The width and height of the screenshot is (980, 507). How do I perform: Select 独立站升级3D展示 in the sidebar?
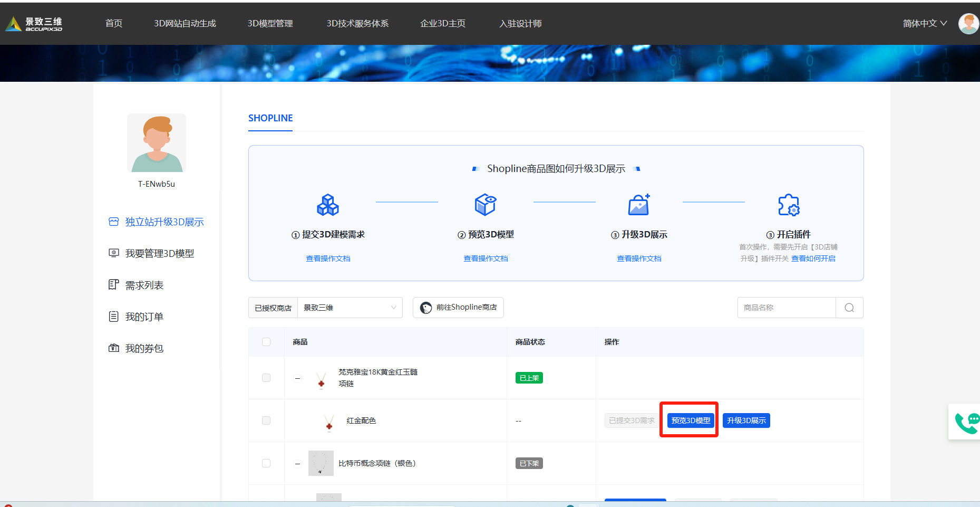pos(164,222)
